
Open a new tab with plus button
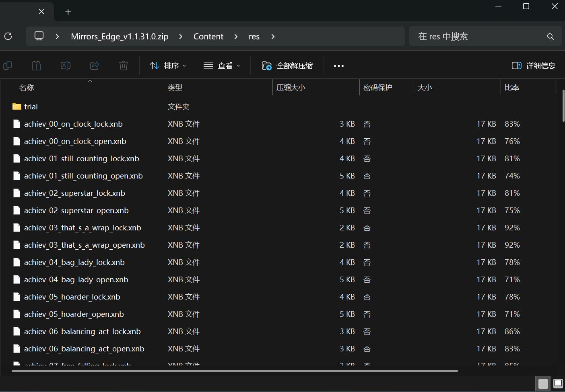[68, 12]
